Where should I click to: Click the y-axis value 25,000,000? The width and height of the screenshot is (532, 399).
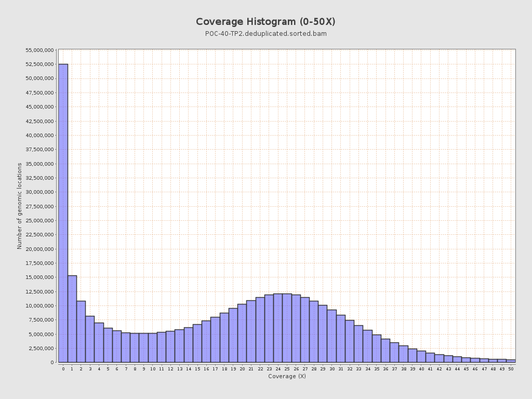tap(39, 220)
